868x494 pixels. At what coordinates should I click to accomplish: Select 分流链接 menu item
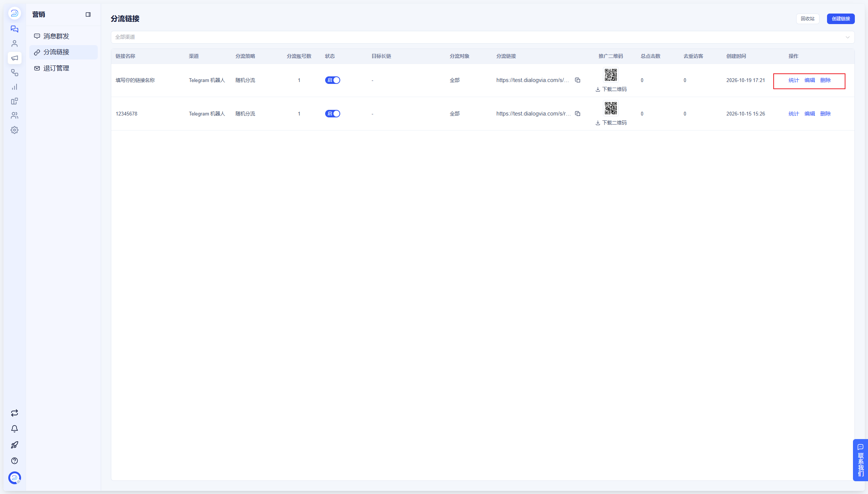[x=64, y=52]
